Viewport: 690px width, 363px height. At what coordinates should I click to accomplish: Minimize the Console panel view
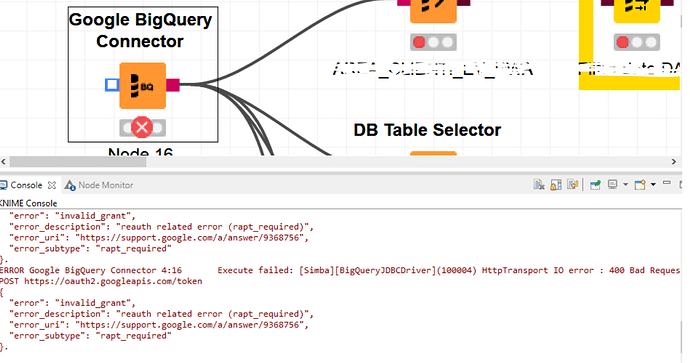pos(667,183)
